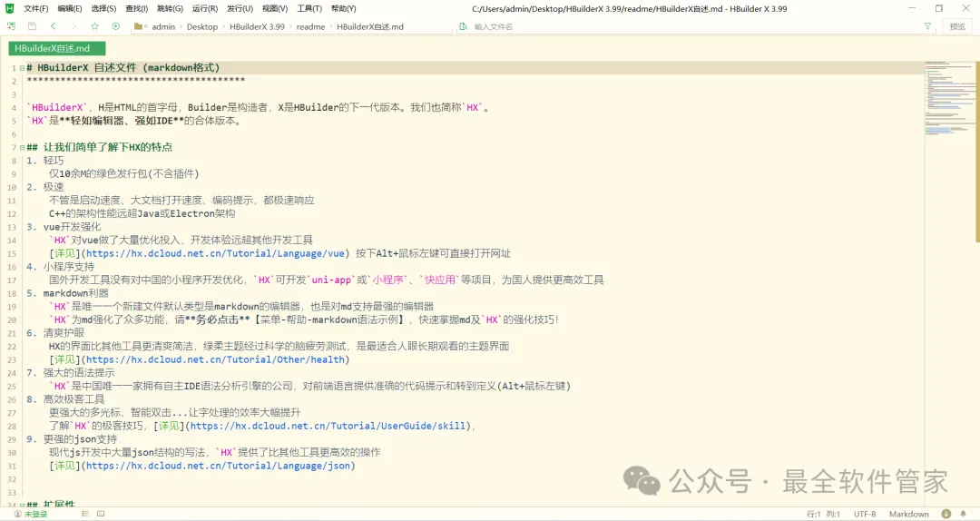Click heading text 让我们简单了解下HX的特点
Screen dimensions: 980x521
click(107, 148)
